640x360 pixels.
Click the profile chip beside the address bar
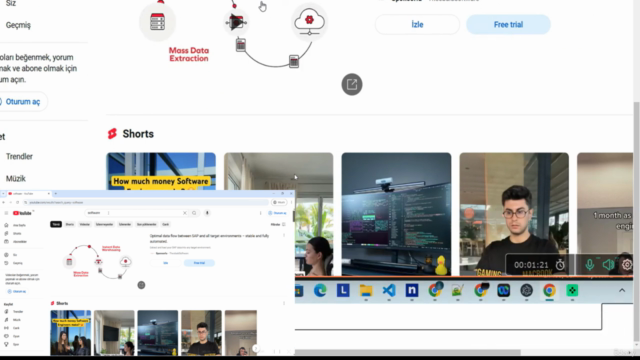point(279,202)
